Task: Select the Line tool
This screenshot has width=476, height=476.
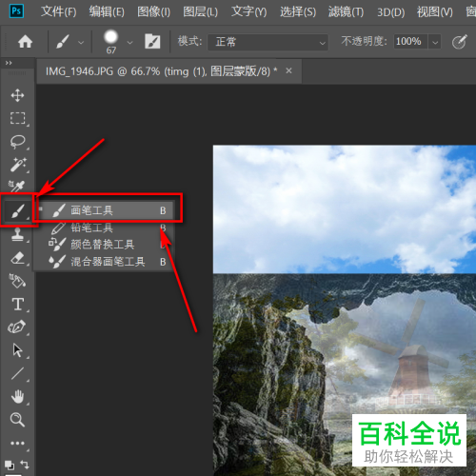Action: coord(17,373)
